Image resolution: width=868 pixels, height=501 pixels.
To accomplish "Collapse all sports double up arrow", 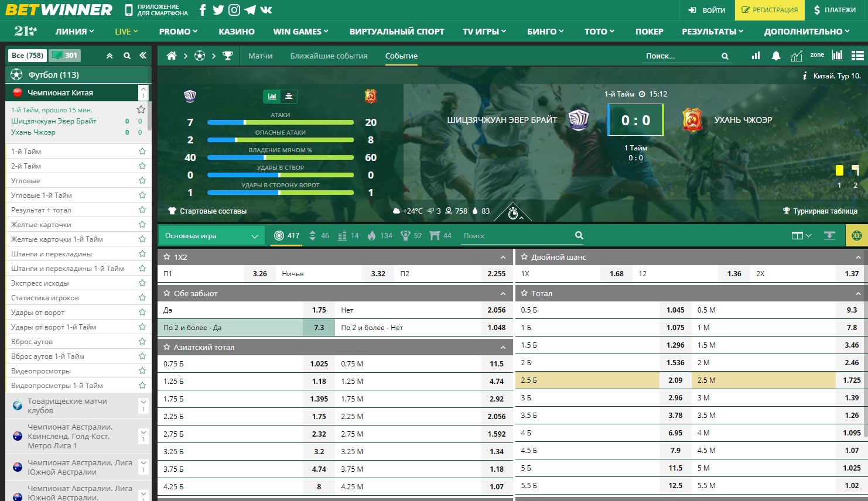I will (x=110, y=56).
